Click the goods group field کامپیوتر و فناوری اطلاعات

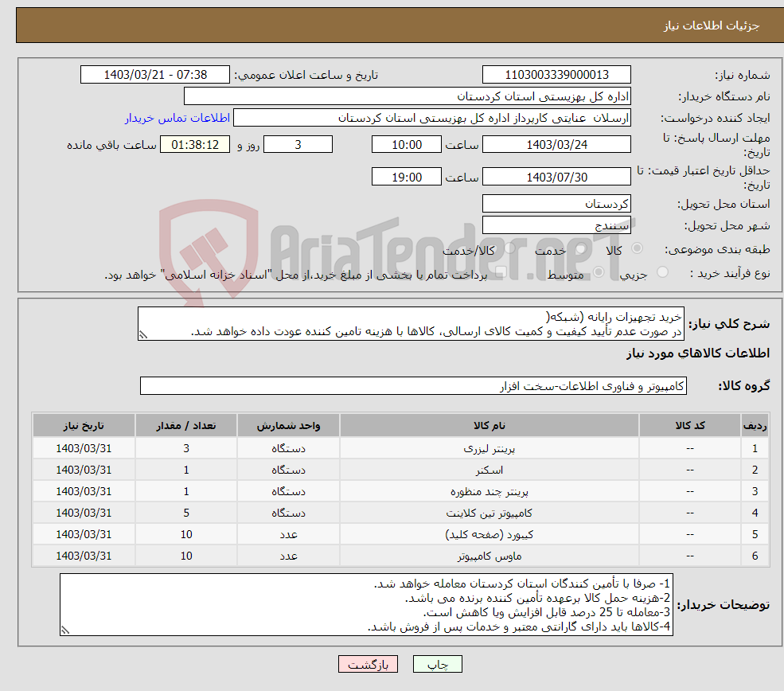click(x=414, y=386)
